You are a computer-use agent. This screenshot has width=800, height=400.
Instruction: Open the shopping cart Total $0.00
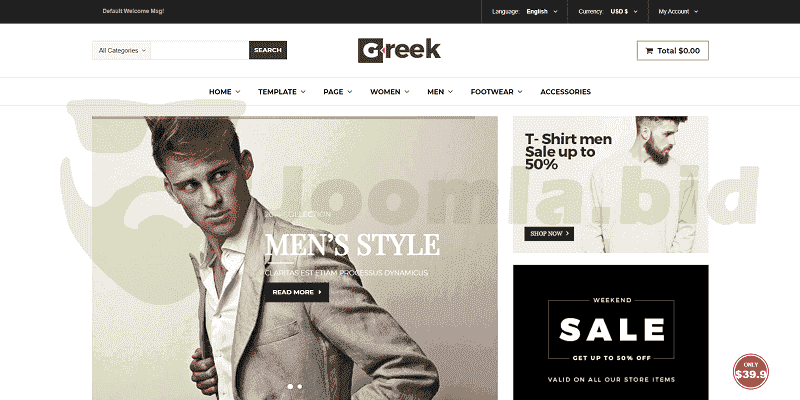click(x=672, y=51)
